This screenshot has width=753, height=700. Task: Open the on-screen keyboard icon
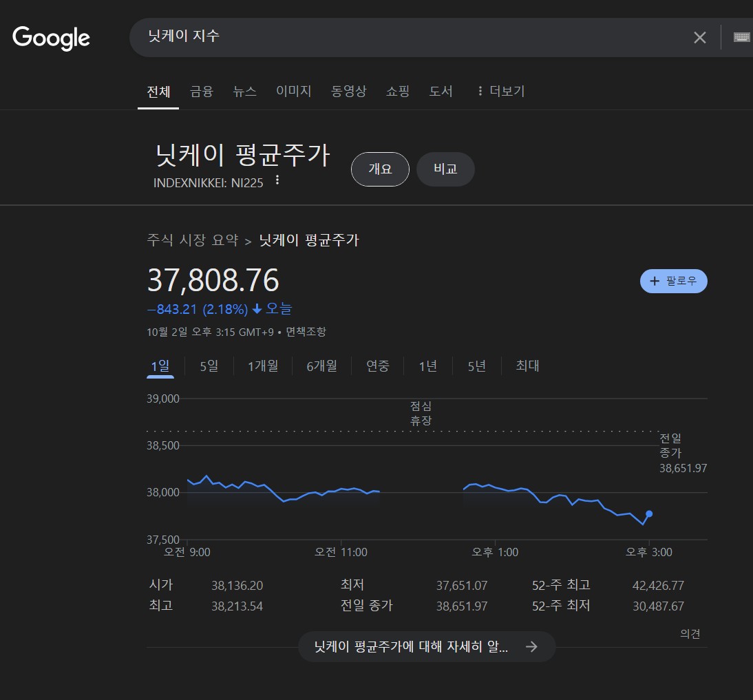(741, 37)
